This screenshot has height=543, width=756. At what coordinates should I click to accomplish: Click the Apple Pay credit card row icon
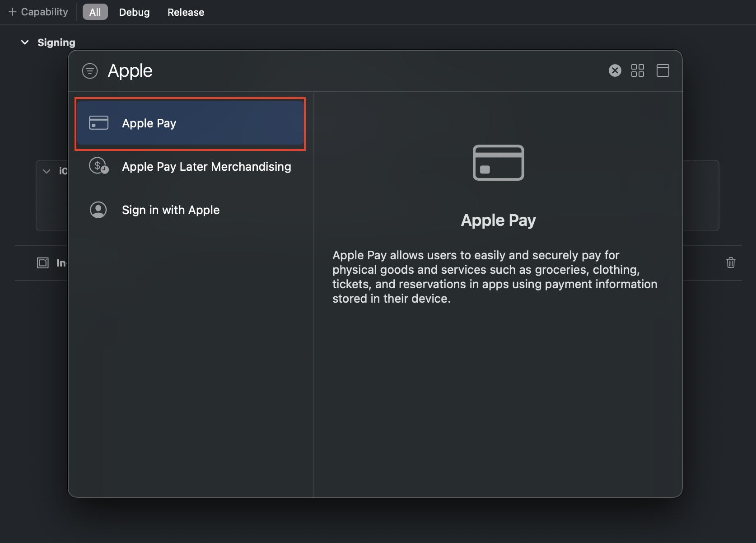click(x=98, y=123)
